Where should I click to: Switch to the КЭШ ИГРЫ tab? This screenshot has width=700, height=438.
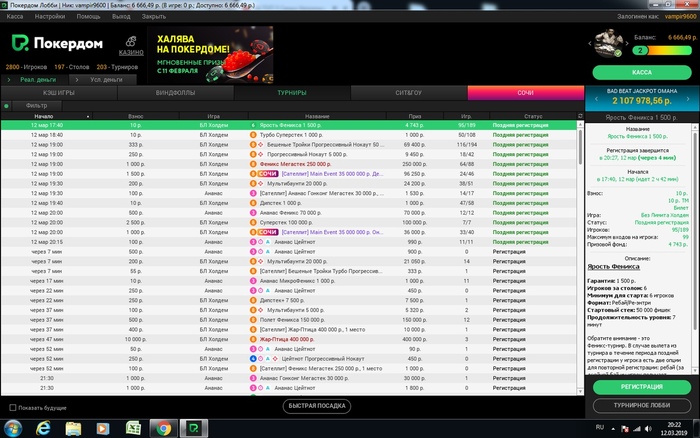pos(59,93)
